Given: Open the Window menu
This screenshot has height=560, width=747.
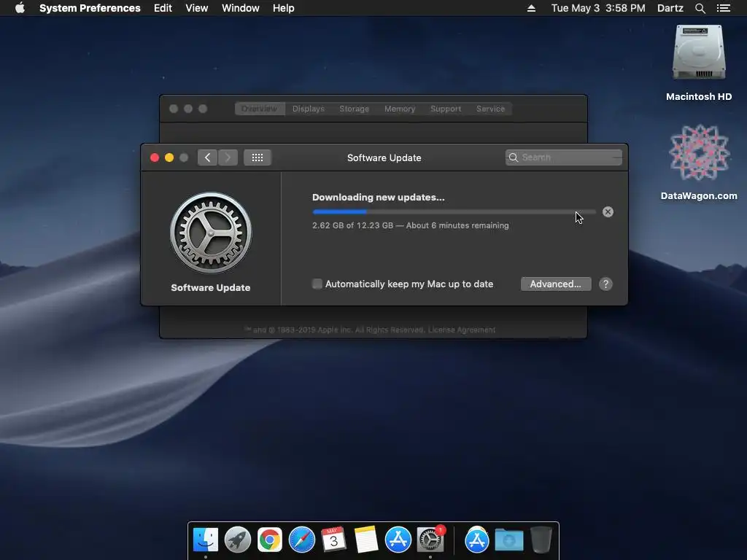Looking at the screenshot, I should pyautogui.click(x=240, y=8).
